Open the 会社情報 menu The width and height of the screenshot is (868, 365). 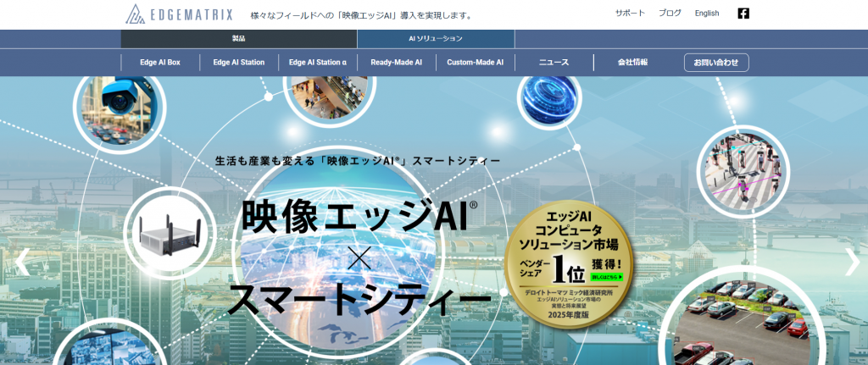pyautogui.click(x=632, y=63)
